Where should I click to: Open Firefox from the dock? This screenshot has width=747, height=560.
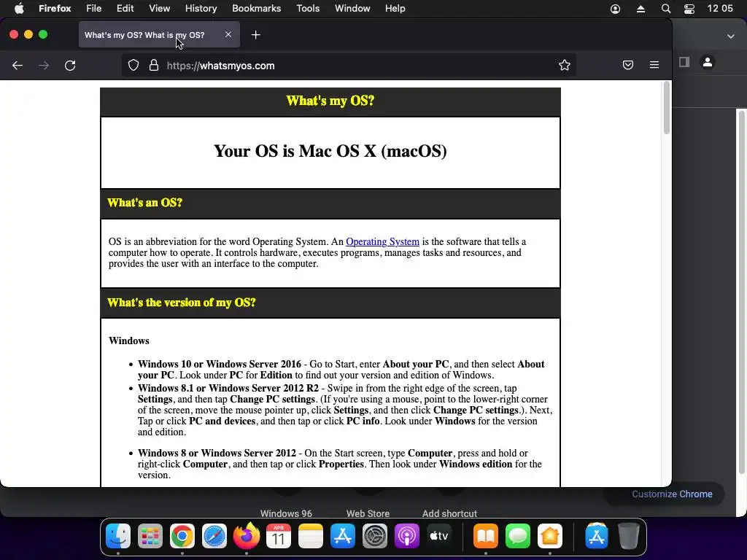[x=247, y=536]
